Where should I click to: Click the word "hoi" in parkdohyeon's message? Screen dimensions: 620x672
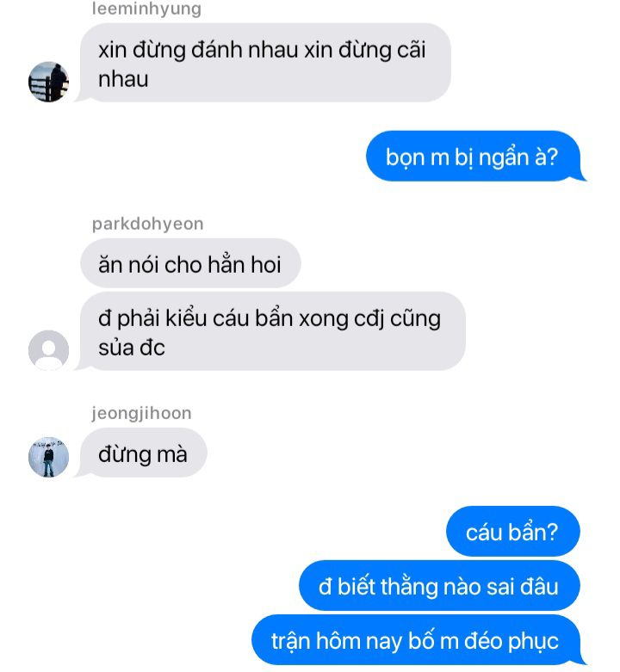[266, 264]
